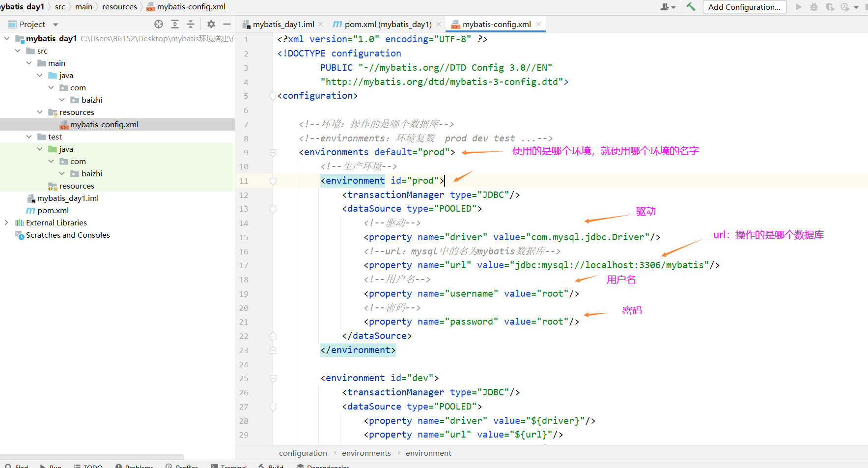This screenshot has width=868, height=468.
Task: Click 'src' in navigation breadcrumb
Action: [x=60, y=7]
